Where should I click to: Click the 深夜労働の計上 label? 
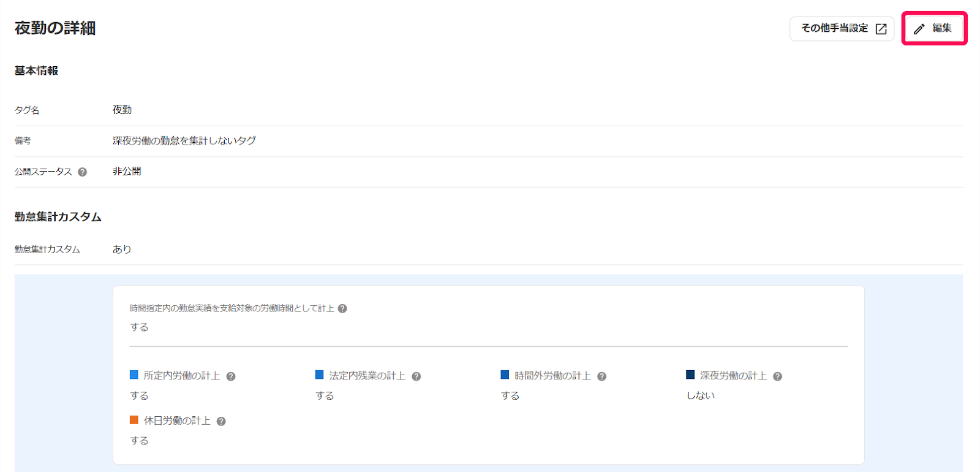(733, 376)
